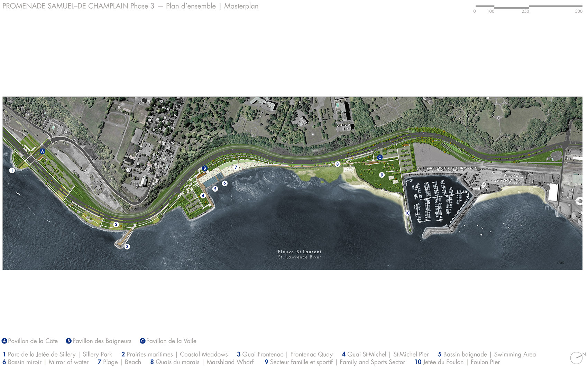Select marker 9, Family and Sports Sector

click(x=382, y=175)
